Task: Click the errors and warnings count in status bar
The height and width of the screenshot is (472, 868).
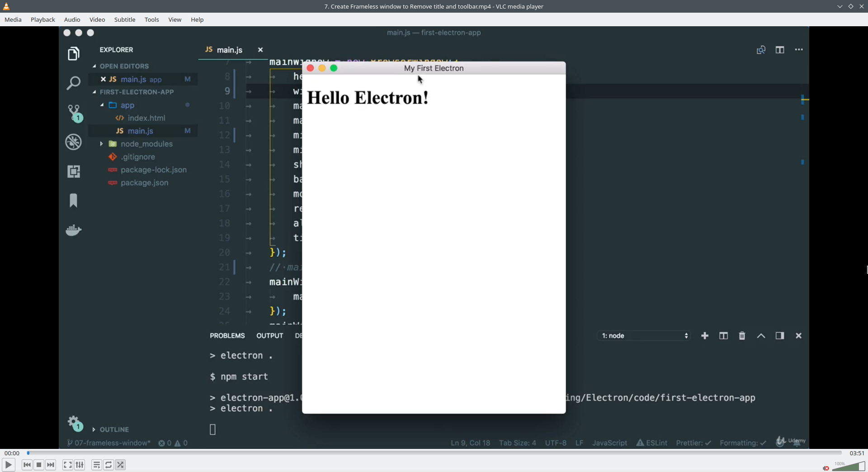Action: click(x=173, y=443)
